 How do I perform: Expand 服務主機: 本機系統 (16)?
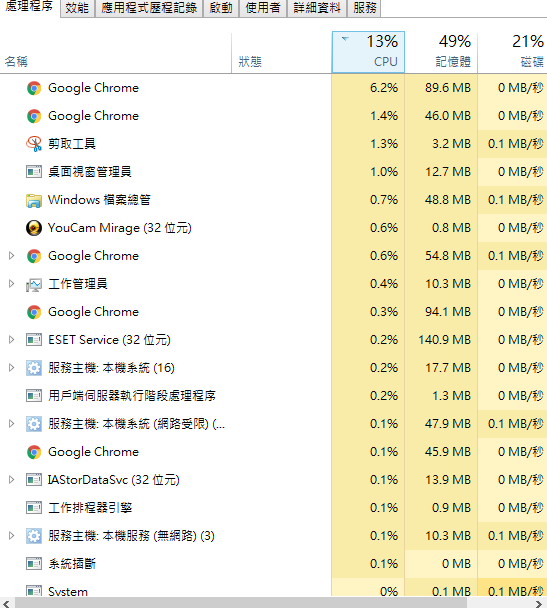[x=11, y=368]
